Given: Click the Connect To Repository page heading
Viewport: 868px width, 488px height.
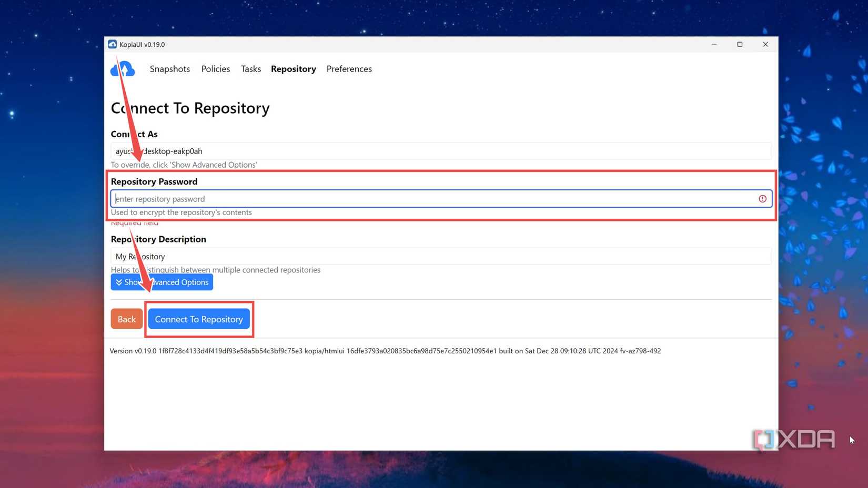Looking at the screenshot, I should 190,108.
